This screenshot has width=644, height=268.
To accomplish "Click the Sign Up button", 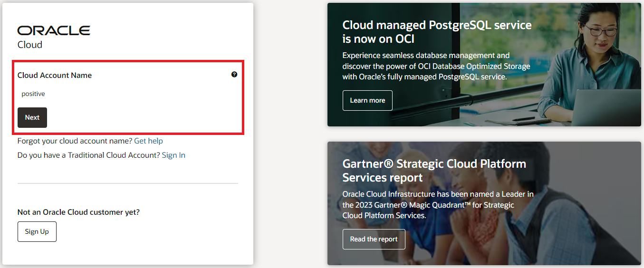I will point(37,231).
